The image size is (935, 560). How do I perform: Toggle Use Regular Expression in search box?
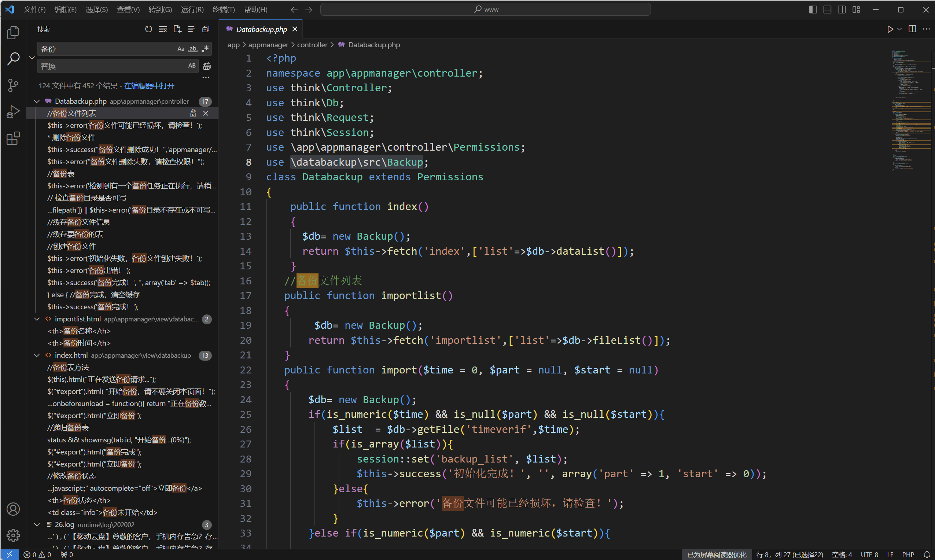205,49
